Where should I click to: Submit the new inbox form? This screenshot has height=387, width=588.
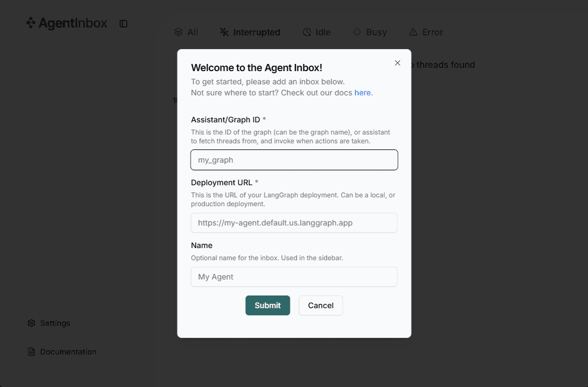[268, 305]
